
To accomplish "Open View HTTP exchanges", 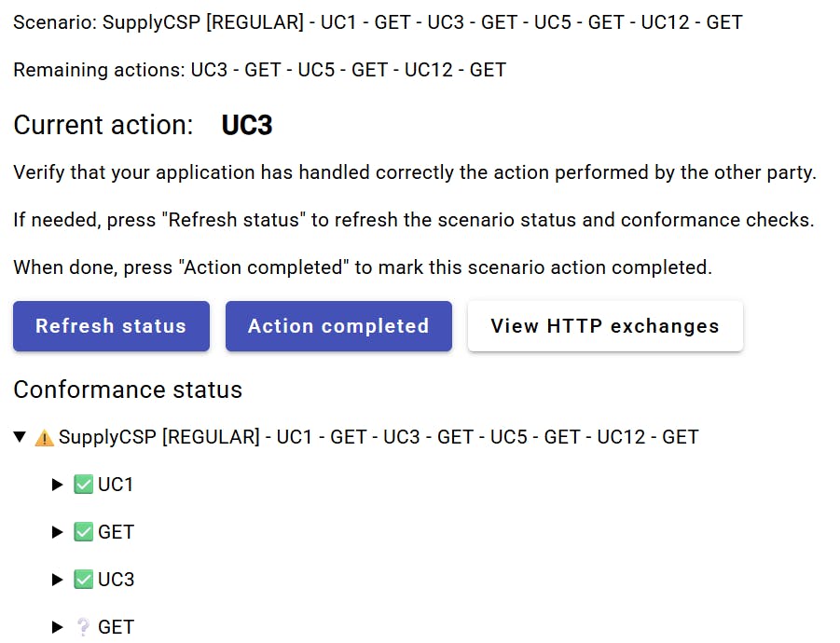I will (x=605, y=326).
